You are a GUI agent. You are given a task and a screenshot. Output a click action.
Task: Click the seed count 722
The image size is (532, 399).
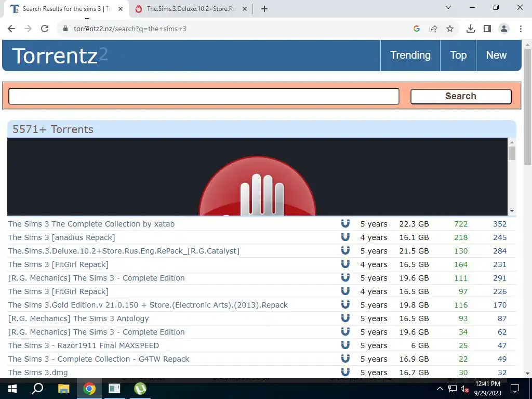(461, 224)
